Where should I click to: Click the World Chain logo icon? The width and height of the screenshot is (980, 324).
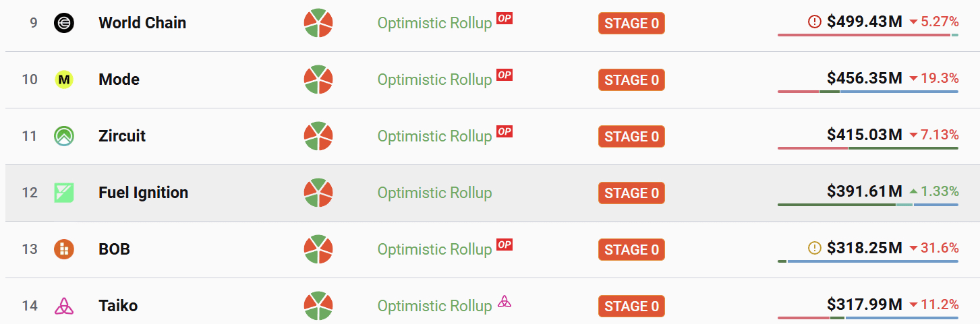[x=64, y=23]
